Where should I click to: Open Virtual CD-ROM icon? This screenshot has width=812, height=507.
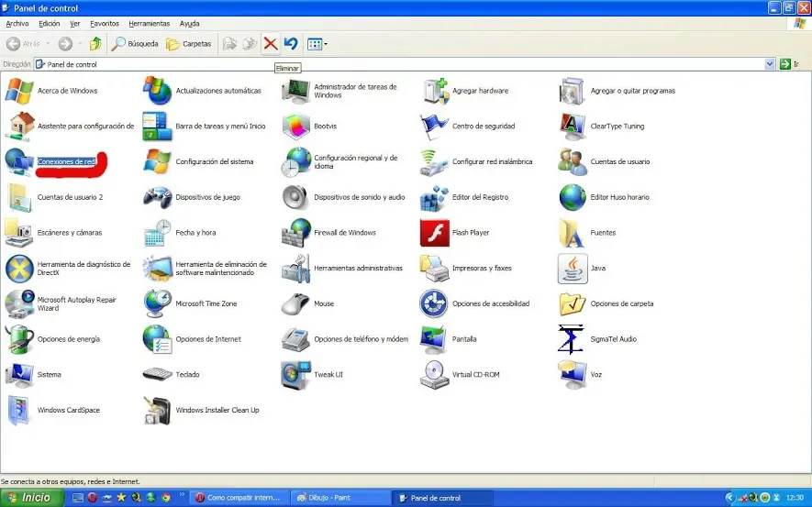pyautogui.click(x=434, y=375)
